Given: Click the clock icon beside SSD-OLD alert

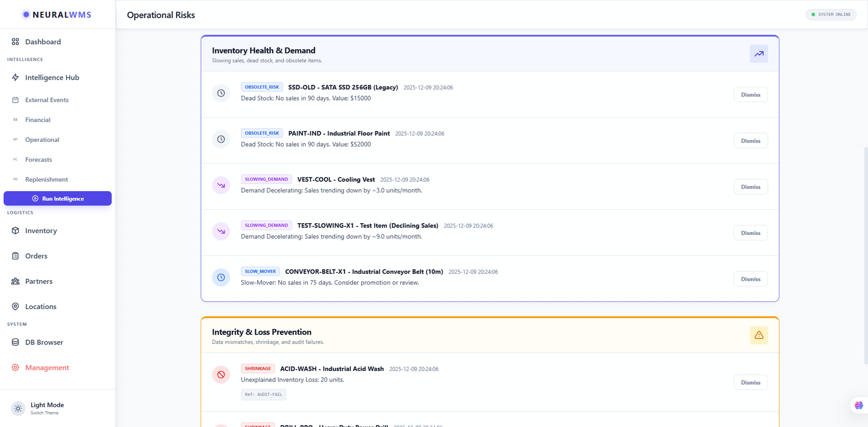Looking at the screenshot, I should 221,93.
